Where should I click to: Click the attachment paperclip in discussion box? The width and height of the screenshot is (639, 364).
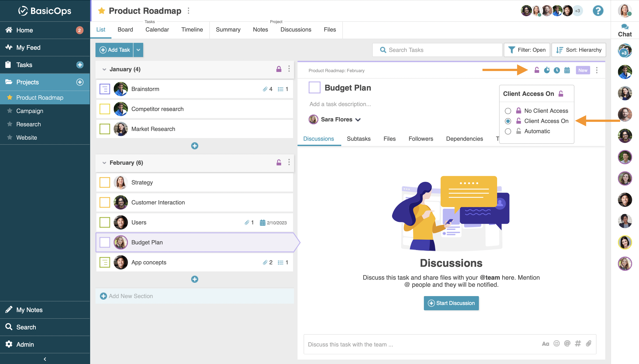(588, 344)
